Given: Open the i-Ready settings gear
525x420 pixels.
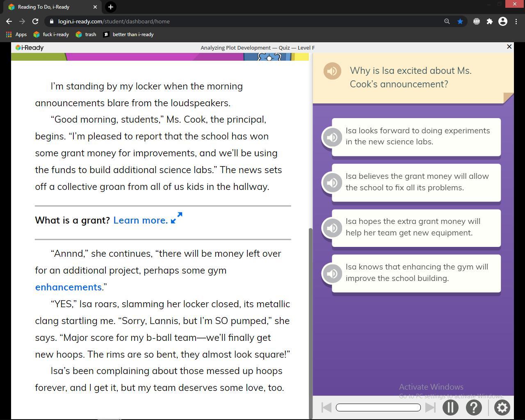Looking at the screenshot, I should click(x=502, y=407).
